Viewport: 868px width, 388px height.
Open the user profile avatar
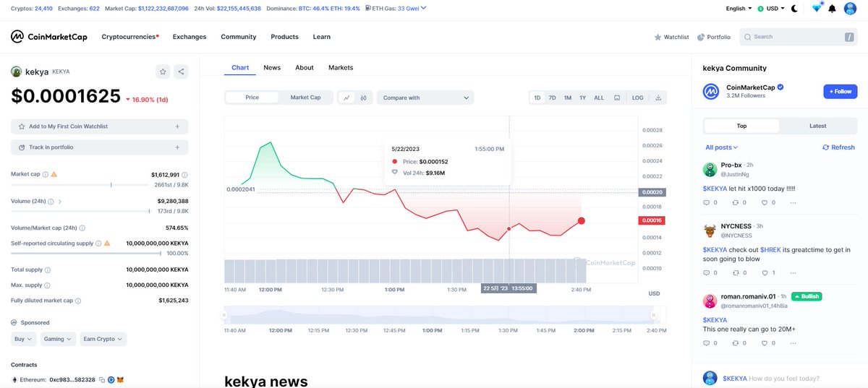coord(851,9)
